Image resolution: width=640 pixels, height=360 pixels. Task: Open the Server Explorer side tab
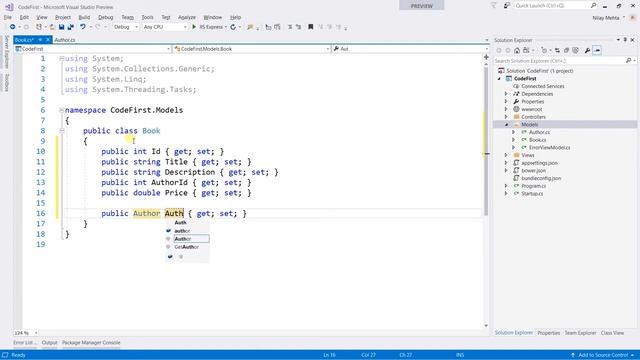[x=7, y=51]
